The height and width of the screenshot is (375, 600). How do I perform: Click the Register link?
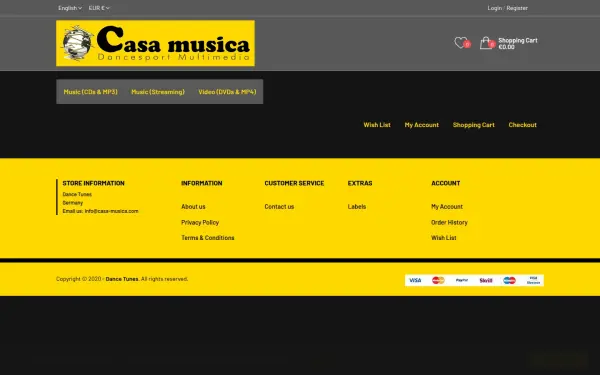tap(517, 8)
